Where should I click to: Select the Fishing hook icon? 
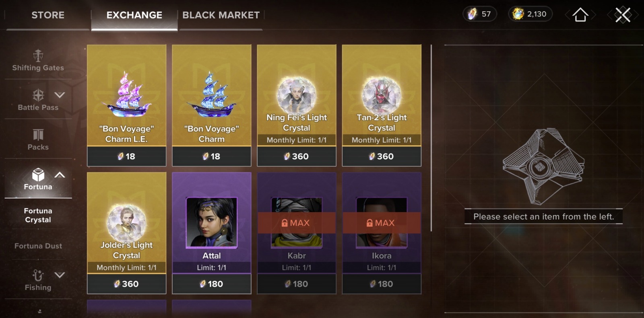coord(38,275)
